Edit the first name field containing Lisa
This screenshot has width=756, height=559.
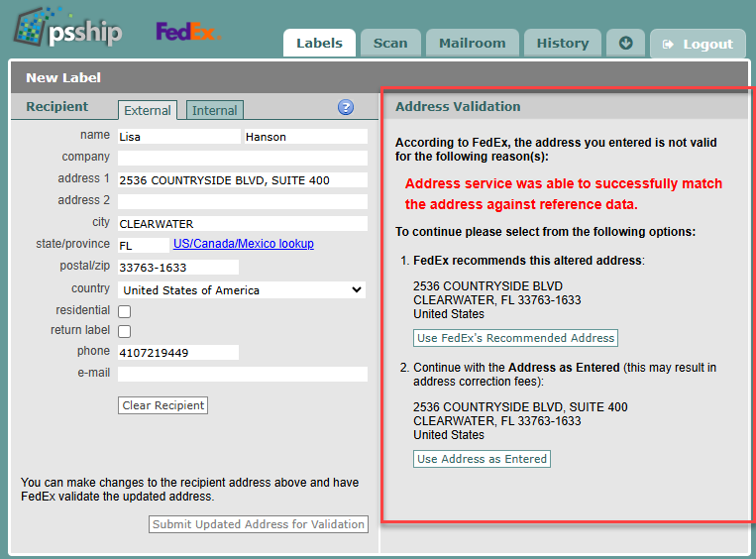click(x=179, y=137)
